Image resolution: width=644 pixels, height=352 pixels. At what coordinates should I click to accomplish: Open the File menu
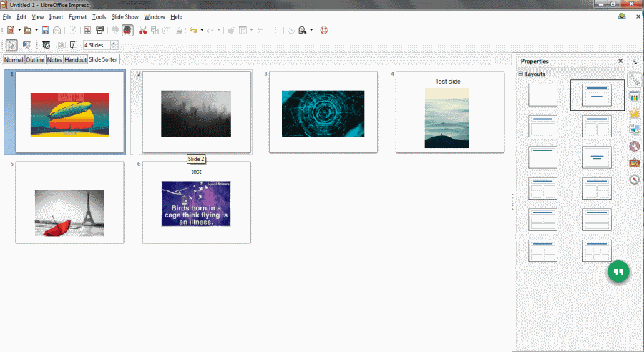click(7, 17)
